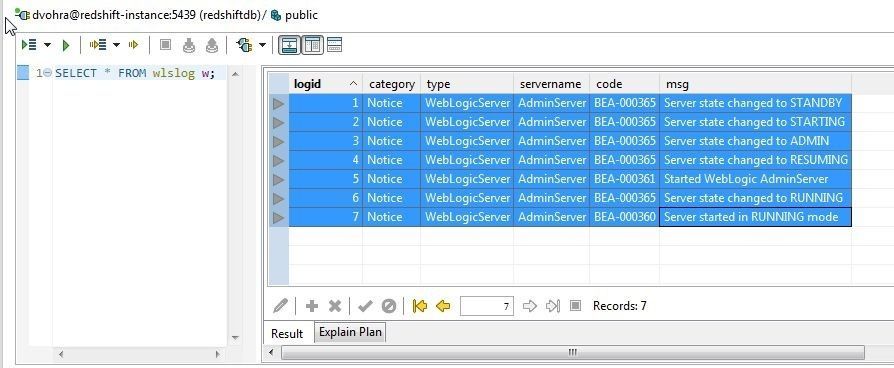Select cell 'Server state changed to RUNNING'
This screenshot has height=368, width=894.
coord(755,198)
